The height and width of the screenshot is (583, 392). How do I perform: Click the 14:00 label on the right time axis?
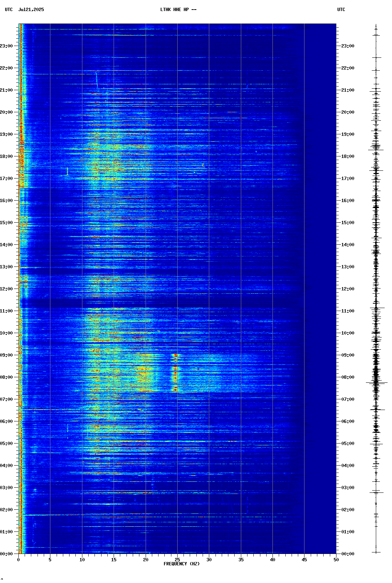click(348, 245)
